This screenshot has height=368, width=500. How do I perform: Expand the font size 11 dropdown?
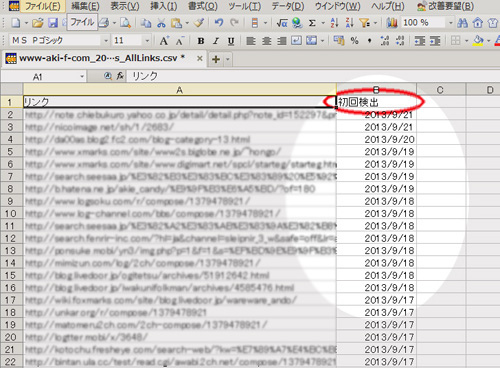point(147,41)
